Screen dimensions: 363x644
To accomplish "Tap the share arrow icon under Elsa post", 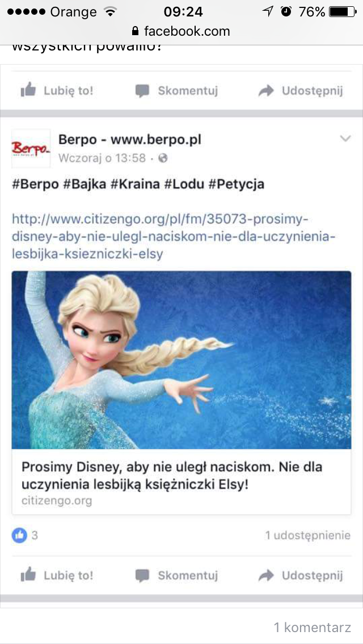I will point(266,575).
